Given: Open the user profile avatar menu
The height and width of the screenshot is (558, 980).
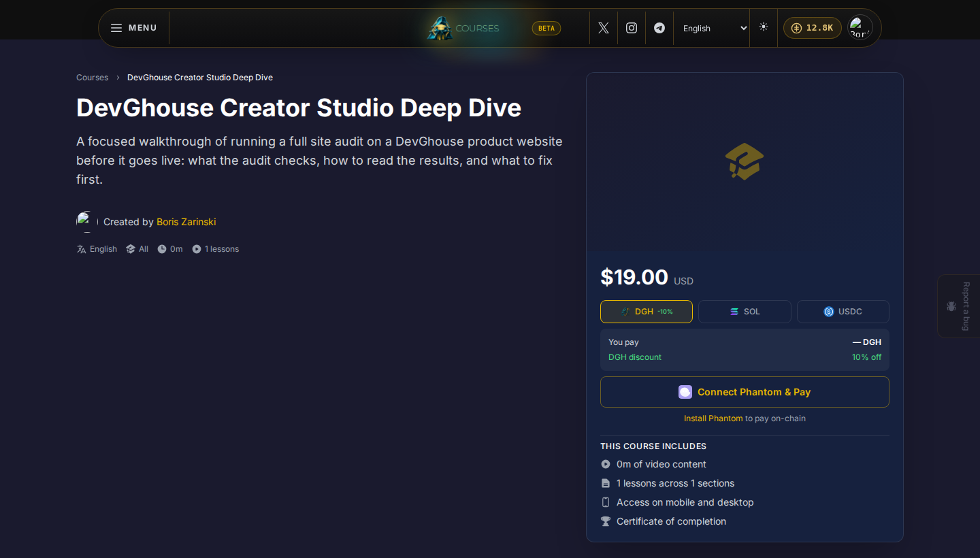Looking at the screenshot, I should 860,28.
